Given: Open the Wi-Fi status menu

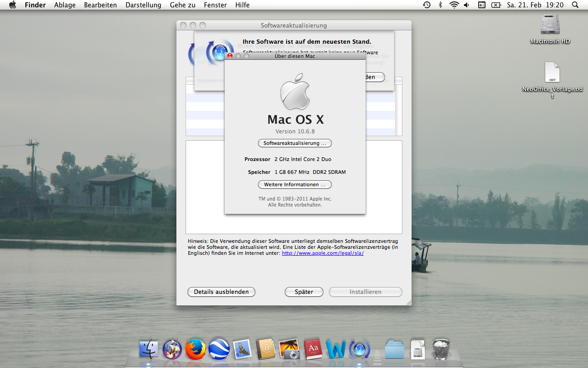Looking at the screenshot, I should (454, 5).
